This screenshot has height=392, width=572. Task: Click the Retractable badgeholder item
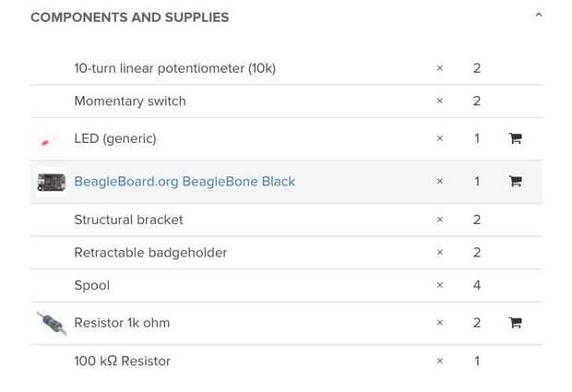150,253
